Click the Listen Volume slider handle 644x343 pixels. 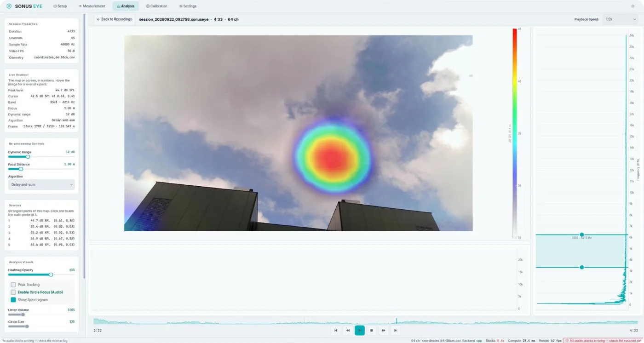23,314
